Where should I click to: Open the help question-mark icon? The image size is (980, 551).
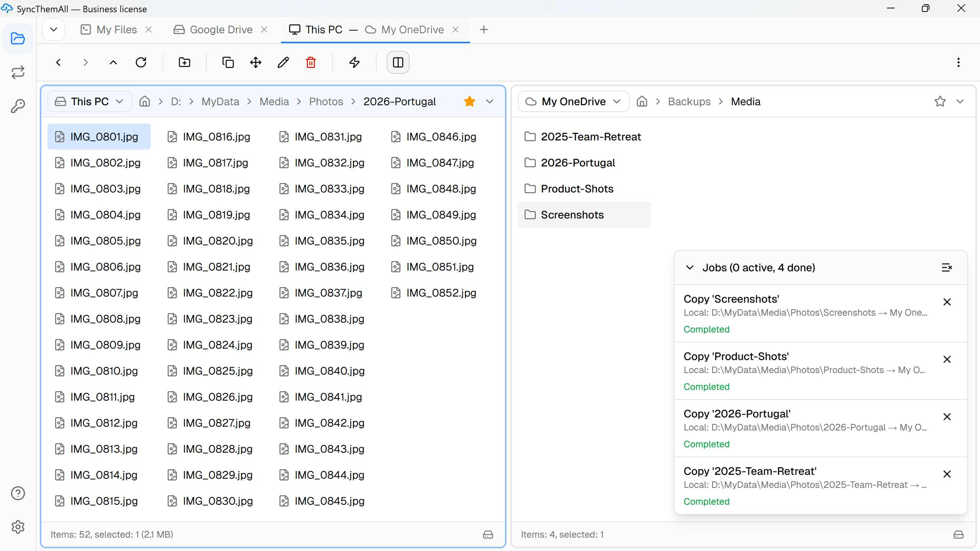18,493
